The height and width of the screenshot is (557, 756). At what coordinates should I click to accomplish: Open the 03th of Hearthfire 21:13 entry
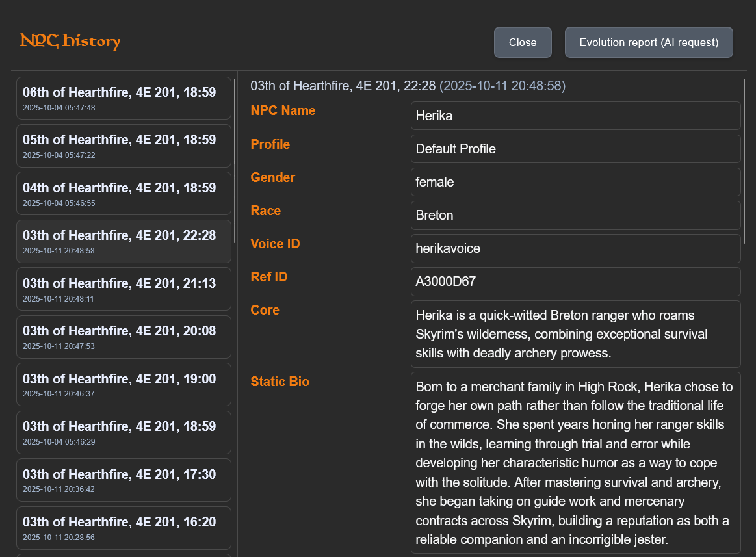pyautogui.click(x=124, y=289)
